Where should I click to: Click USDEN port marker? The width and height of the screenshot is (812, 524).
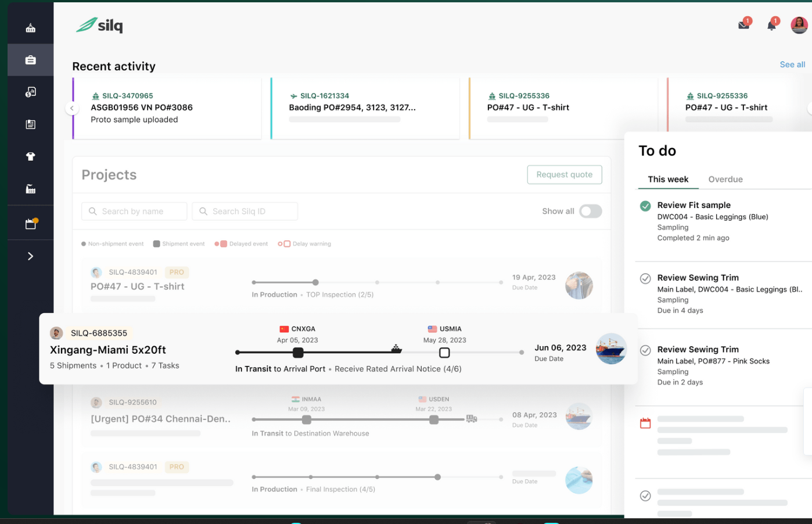(x=434, y=419)
